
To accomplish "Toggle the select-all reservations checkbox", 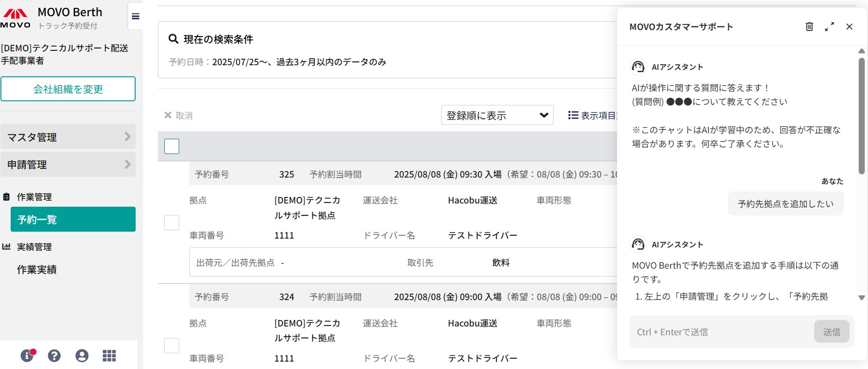I will point(172,146).
